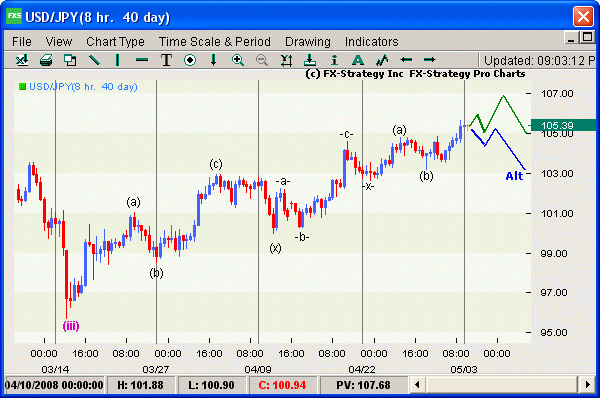Click the FXS logo in title bar
The width and height of the screenshot is (600, 398).
(x=14, y=16)
